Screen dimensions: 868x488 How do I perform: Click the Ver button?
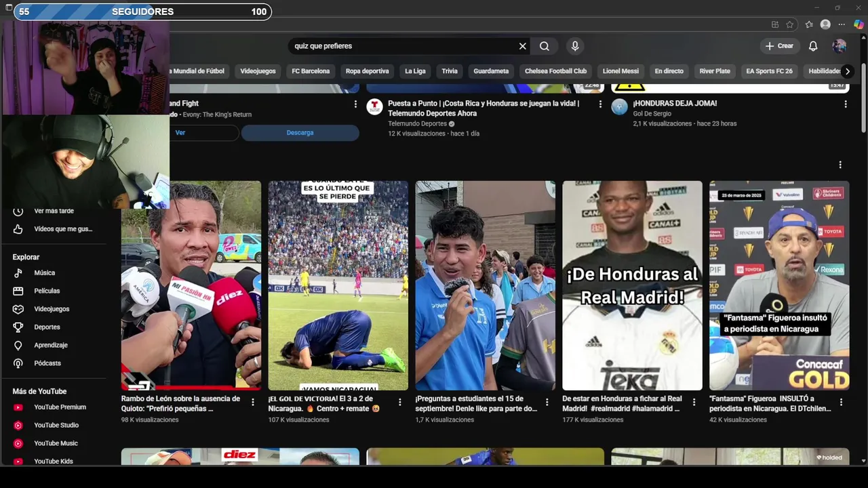tap(180, 133)
